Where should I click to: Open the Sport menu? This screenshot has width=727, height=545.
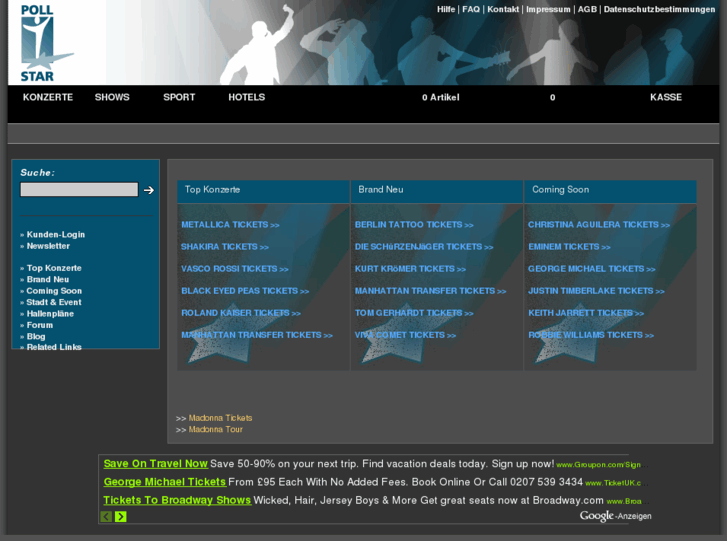click(x=179, y=97)
